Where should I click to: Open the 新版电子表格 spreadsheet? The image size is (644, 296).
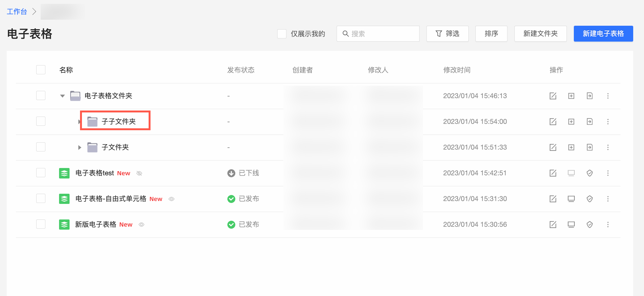[96, 225]
